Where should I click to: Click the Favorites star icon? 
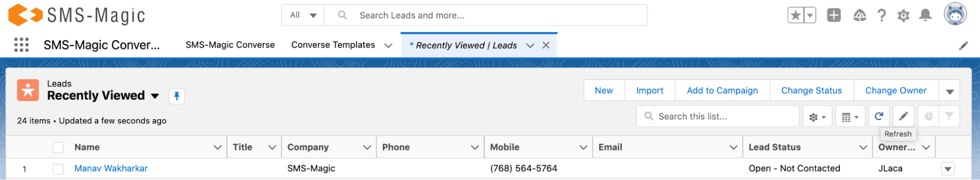pyautogui.click(x=796, y=15)
